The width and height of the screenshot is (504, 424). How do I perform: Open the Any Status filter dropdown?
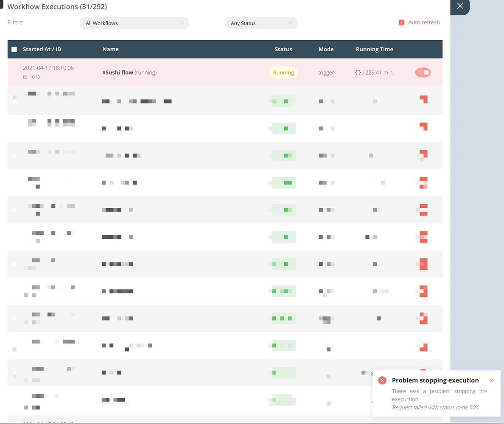pyautogui.click(x=261, y=23)
